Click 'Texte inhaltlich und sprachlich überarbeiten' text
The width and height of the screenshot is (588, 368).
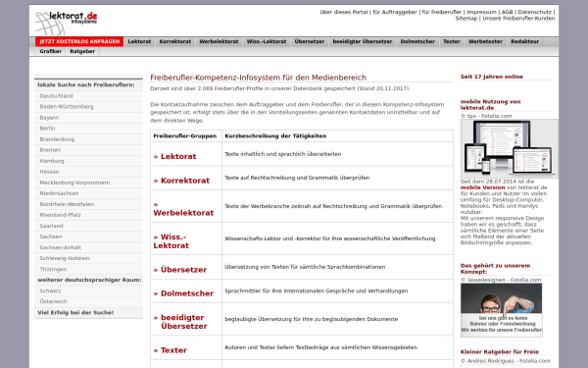coord(283,154)
